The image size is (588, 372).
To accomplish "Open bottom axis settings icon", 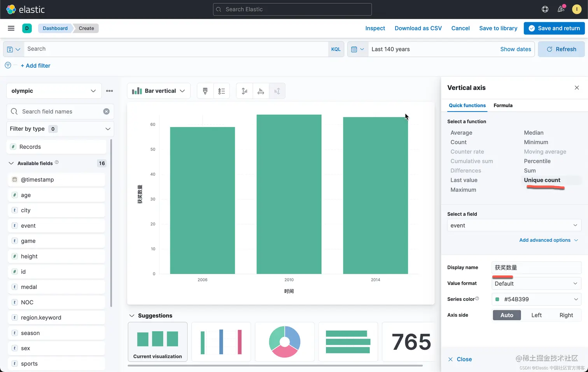I will point(261,91).
